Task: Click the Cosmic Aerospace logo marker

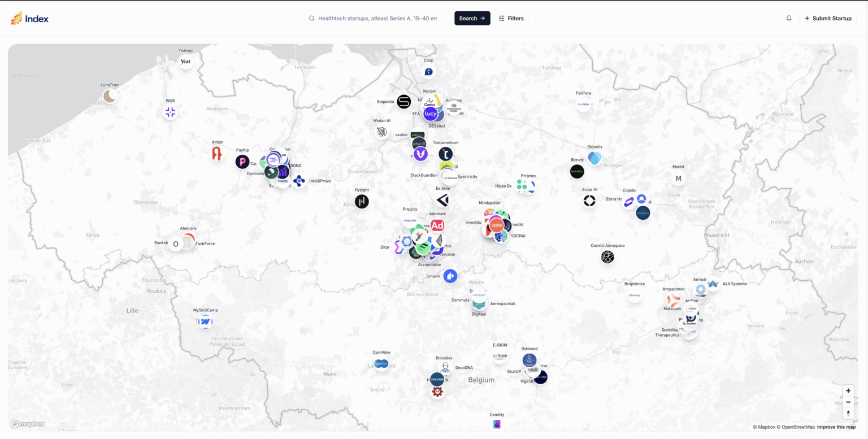Action: coord(607,257)
